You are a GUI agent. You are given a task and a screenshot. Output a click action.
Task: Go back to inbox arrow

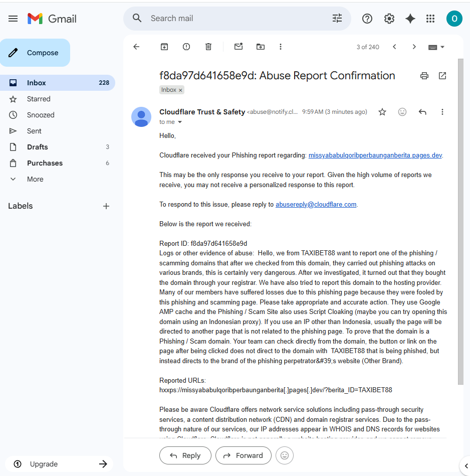pos(136,47)
